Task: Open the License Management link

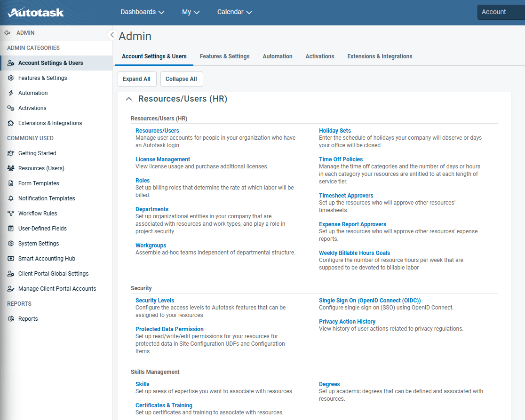Action: pyautogui.click(x=163, y=159)
